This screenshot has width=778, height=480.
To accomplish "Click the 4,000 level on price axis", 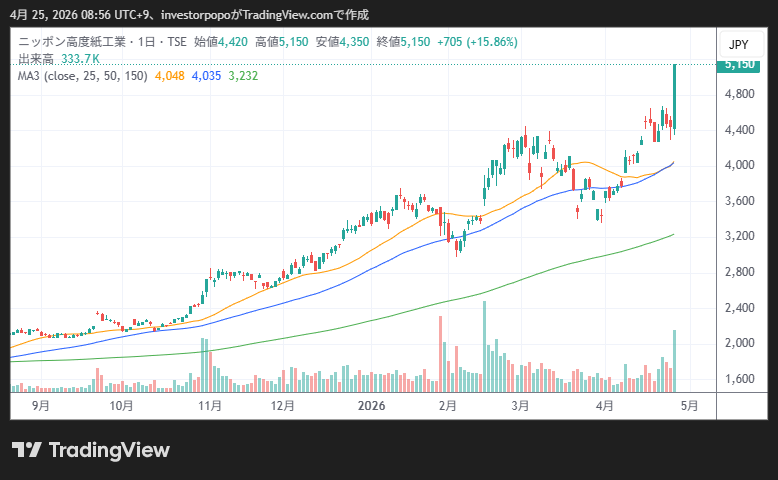I will pos(739,165).
